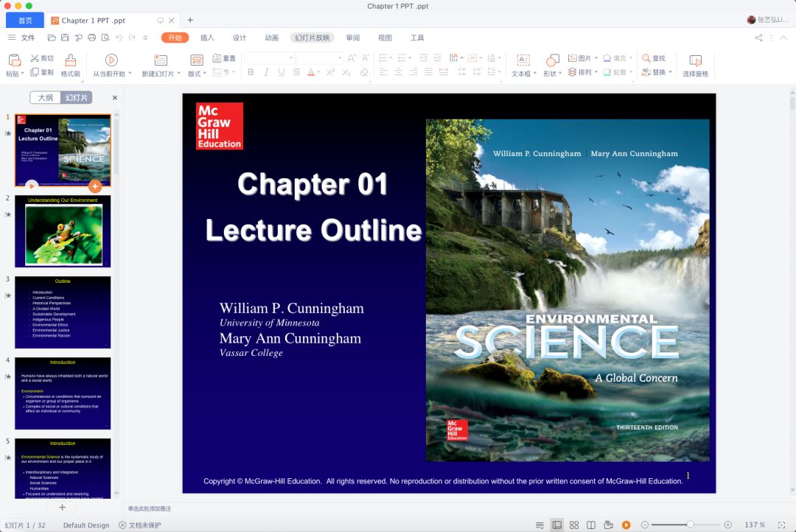Viewport: 796px width, 532px height.
Task: Click the share icon at top right
Action: 758,38
